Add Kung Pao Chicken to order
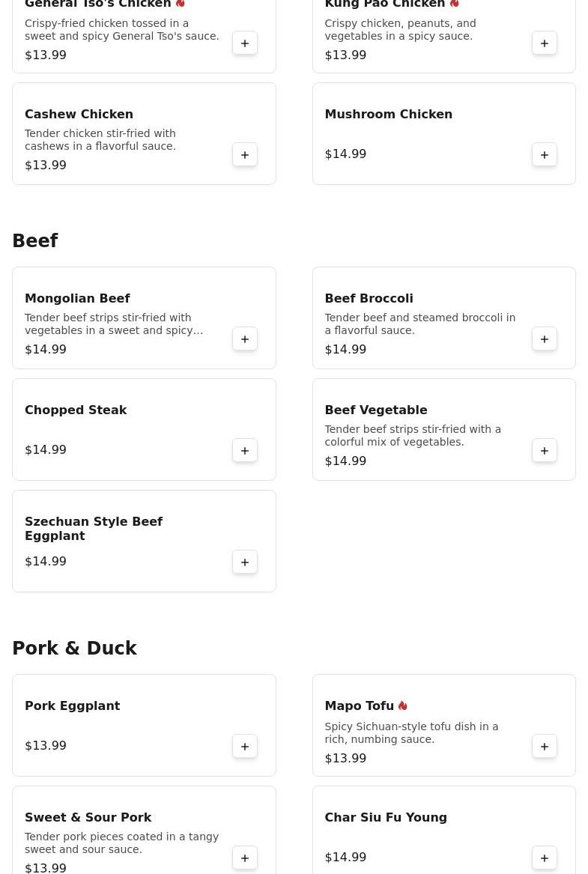 (x=545, y=43)
